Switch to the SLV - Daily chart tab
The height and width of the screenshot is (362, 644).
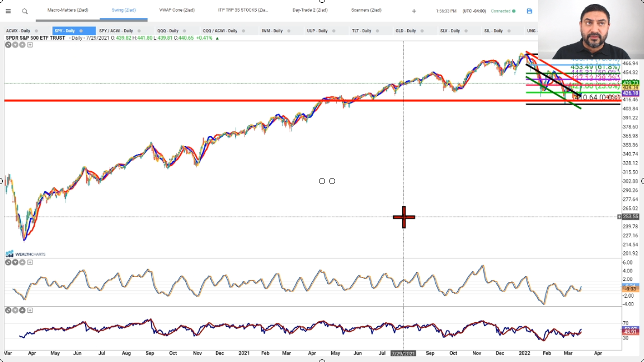point(450,31)
